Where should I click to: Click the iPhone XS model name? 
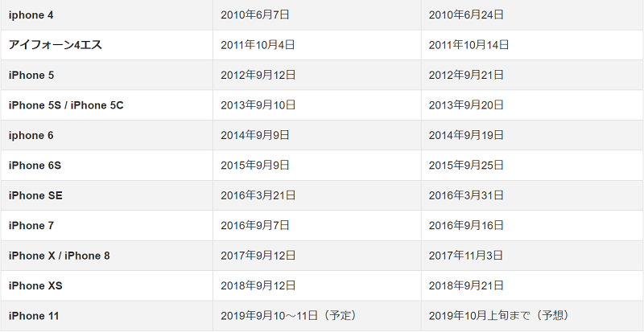pyautogui.click(x=35, y=285)
